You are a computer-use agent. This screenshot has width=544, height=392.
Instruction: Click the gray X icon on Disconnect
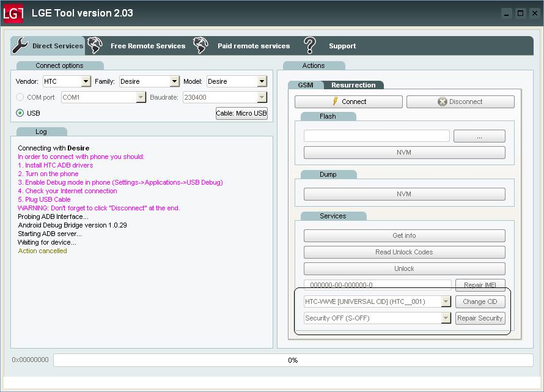click(x=442, y=102)
